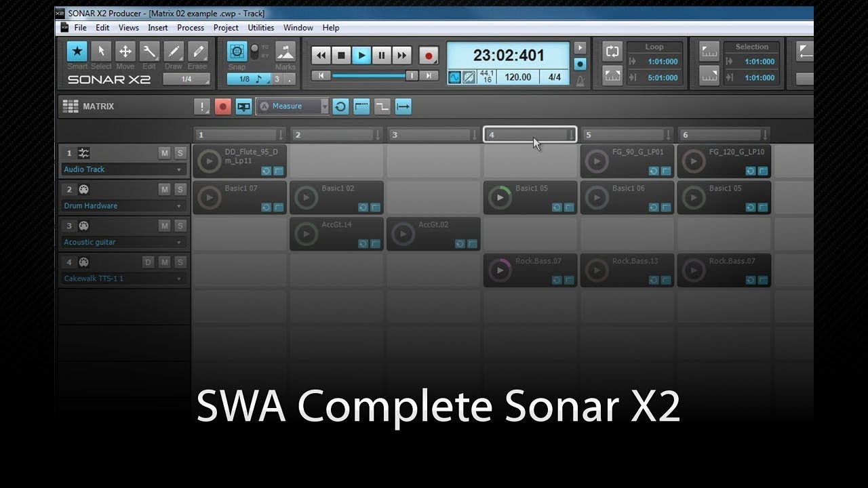
Task: Click the Matrix retrigger circular-arrow button
Action: tap(341, 106)
